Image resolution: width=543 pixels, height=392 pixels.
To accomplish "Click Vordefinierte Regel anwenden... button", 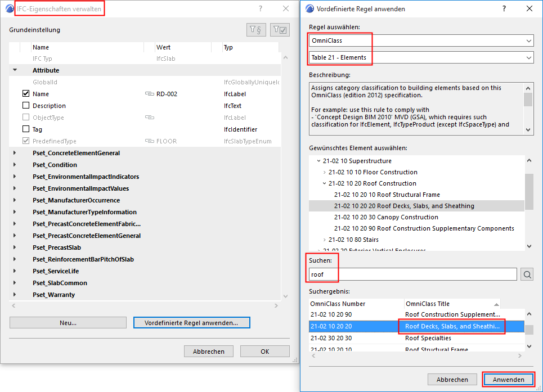I will point(191,323).
